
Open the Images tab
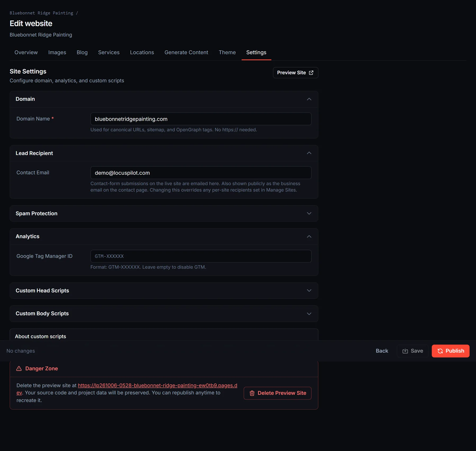pos(57,52)
